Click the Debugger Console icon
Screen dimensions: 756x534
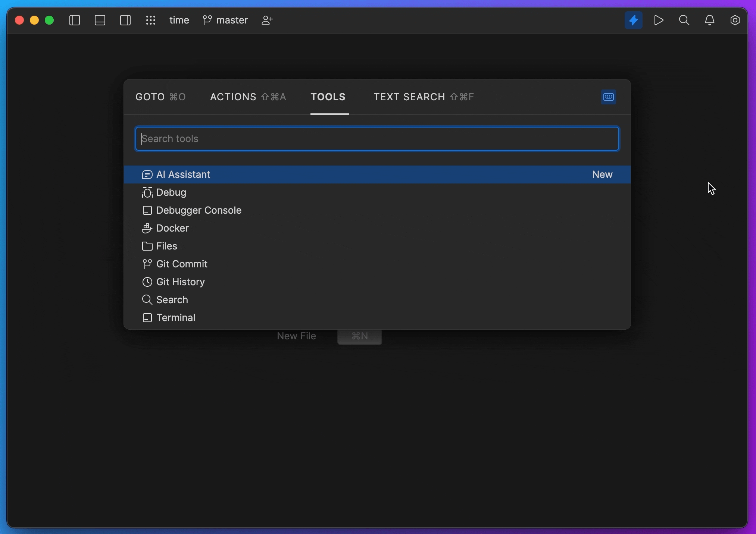click(x=147, y=210)
